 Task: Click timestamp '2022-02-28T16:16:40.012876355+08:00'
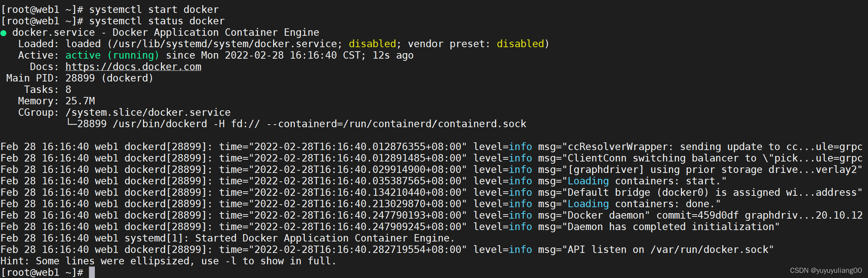(x=358, y=147)
